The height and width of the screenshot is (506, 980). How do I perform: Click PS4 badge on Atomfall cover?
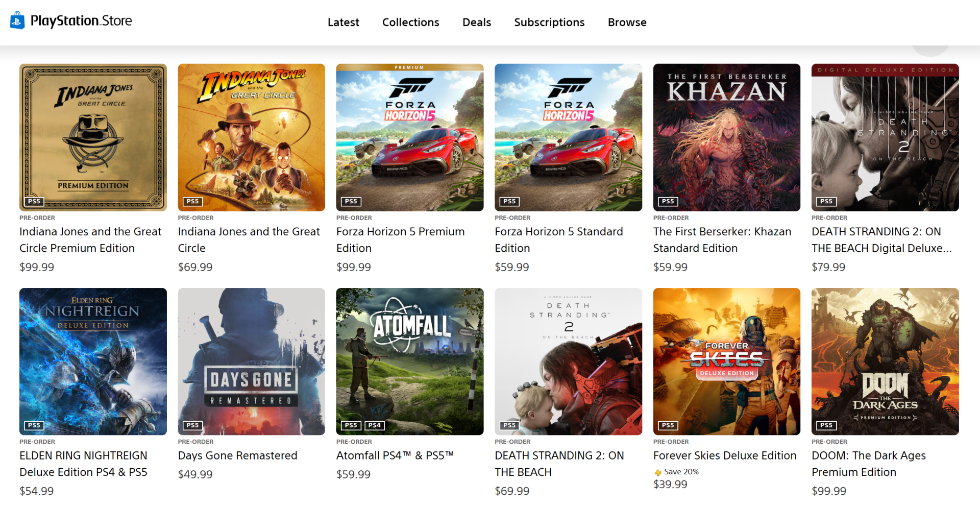click(x=375, y=425)
